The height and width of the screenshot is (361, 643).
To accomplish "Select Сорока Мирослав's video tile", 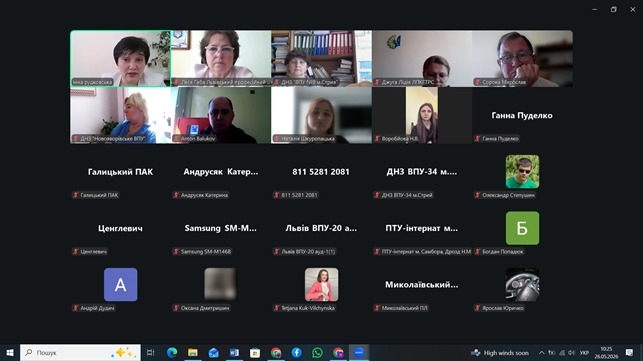I will (522, 58).
